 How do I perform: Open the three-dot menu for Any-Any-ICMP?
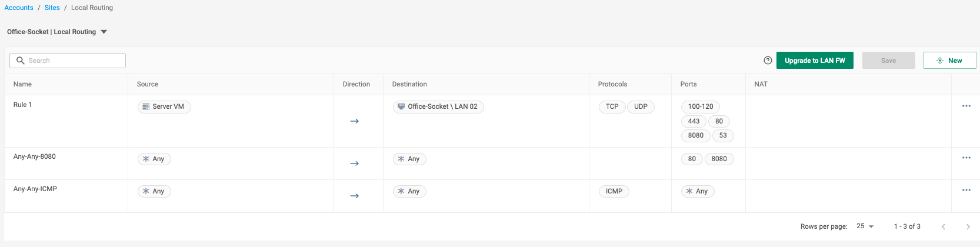(x=966, y=190)
